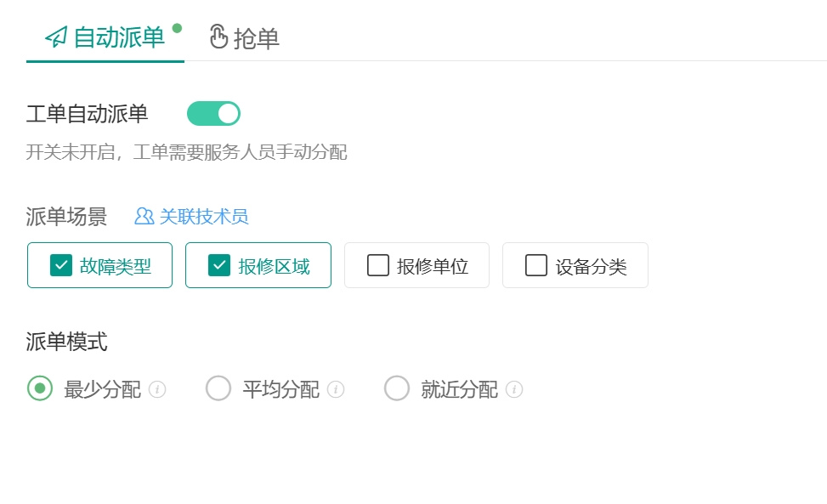This screenshot has height=504, width=827.
Task: Click the 故障类型 option label
Action: pyautogui.click(x=116, y=266)
